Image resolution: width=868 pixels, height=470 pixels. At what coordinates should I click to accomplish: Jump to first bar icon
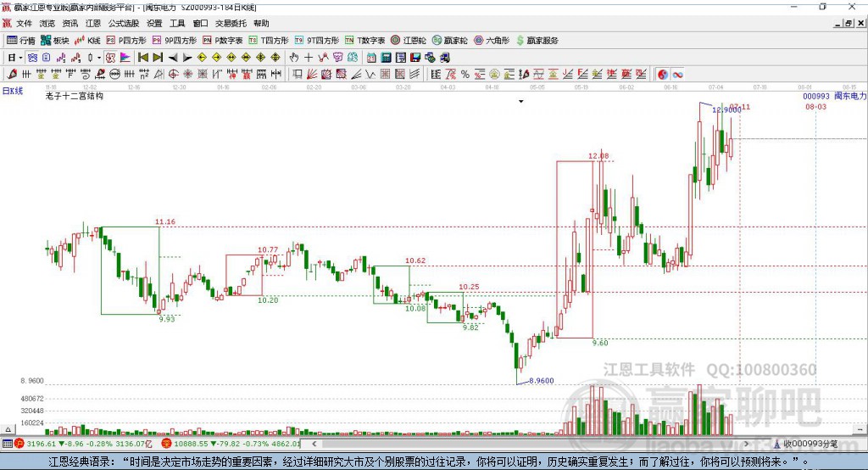142,58
